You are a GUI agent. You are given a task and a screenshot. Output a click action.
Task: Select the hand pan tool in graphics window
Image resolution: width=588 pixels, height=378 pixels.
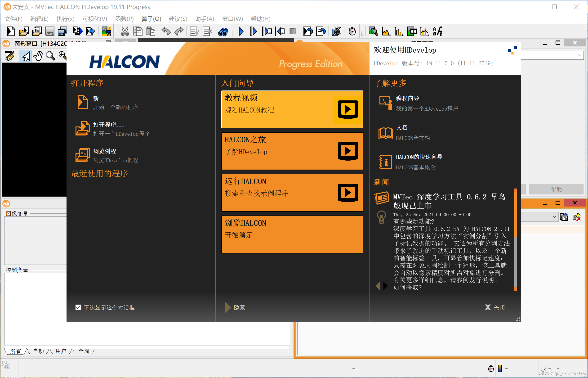pos(38,56)
